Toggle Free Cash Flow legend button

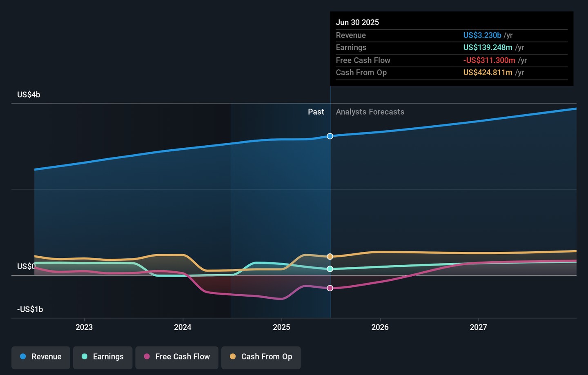click(177, 357)
